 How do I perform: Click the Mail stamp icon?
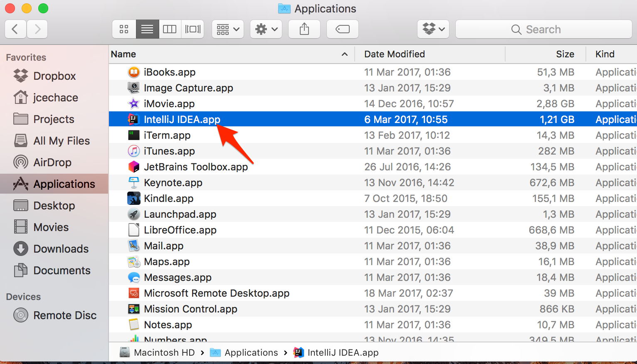pyautogui.click(x=133, y=246)
